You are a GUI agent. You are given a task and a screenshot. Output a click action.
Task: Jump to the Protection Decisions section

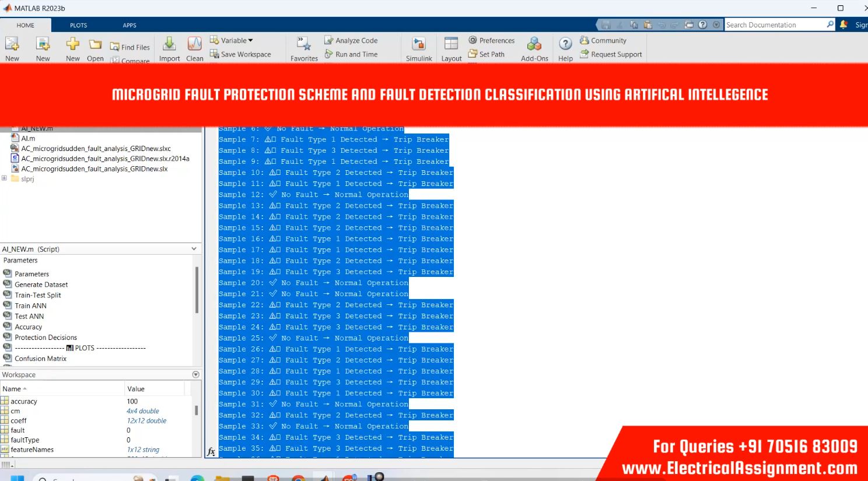pos(45,337)
